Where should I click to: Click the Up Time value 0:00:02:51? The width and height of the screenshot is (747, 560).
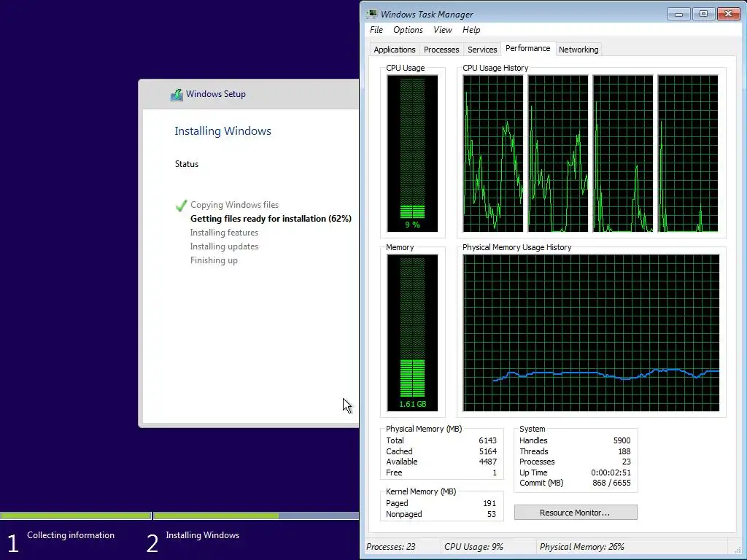pyautogui.click(x=611, y=472)
